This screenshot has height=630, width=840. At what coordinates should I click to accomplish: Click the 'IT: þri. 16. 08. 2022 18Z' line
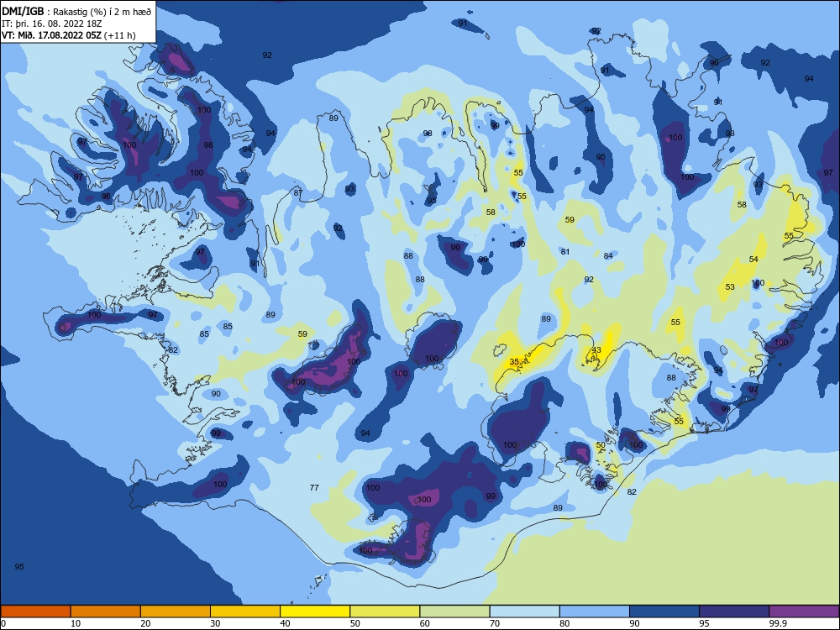(x=52, y=24)
